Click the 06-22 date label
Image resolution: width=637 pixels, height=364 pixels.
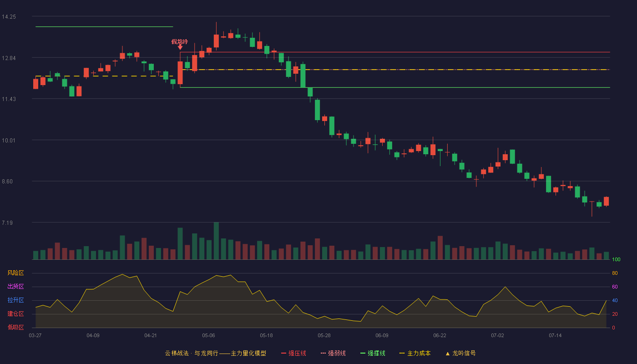click(x=440, y=335)
